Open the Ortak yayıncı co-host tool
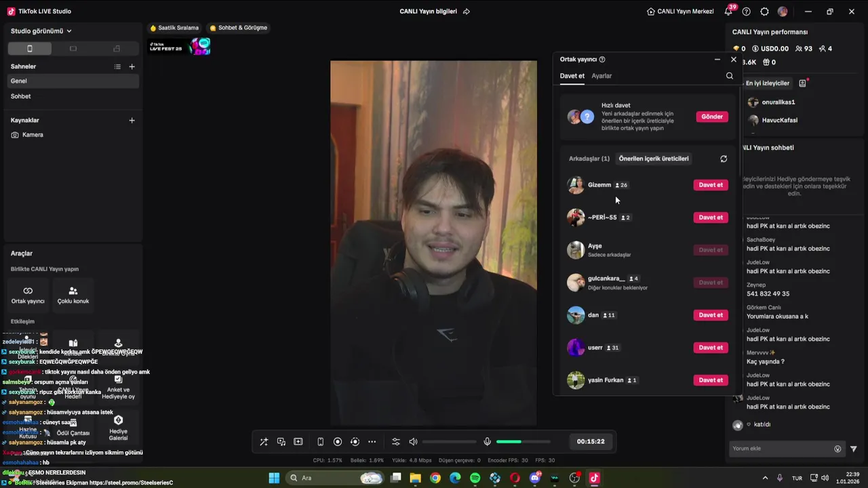 28,295
